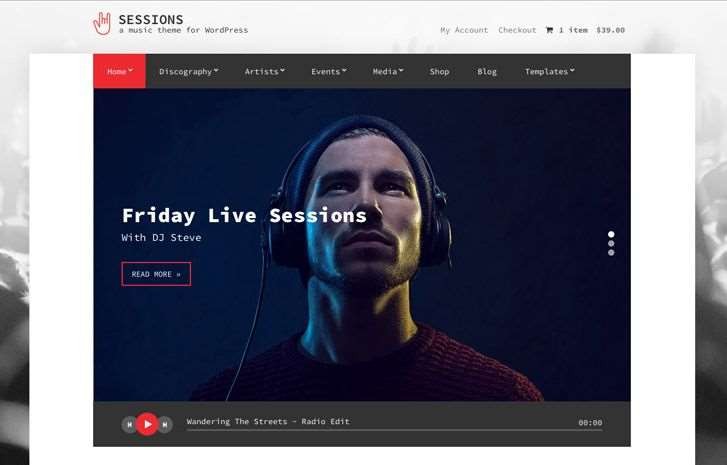Expand the Artists dropdown menu
The image size is (727, 465).
264,71
